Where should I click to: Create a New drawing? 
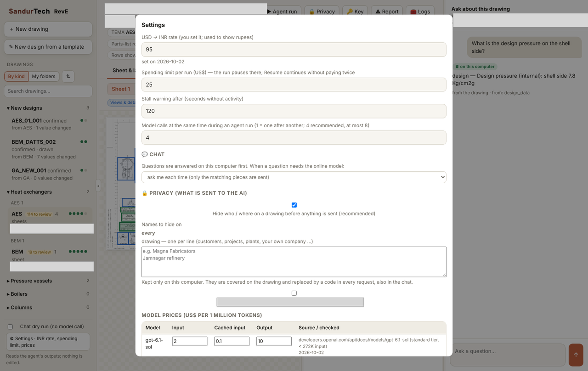tap(48, 29)
